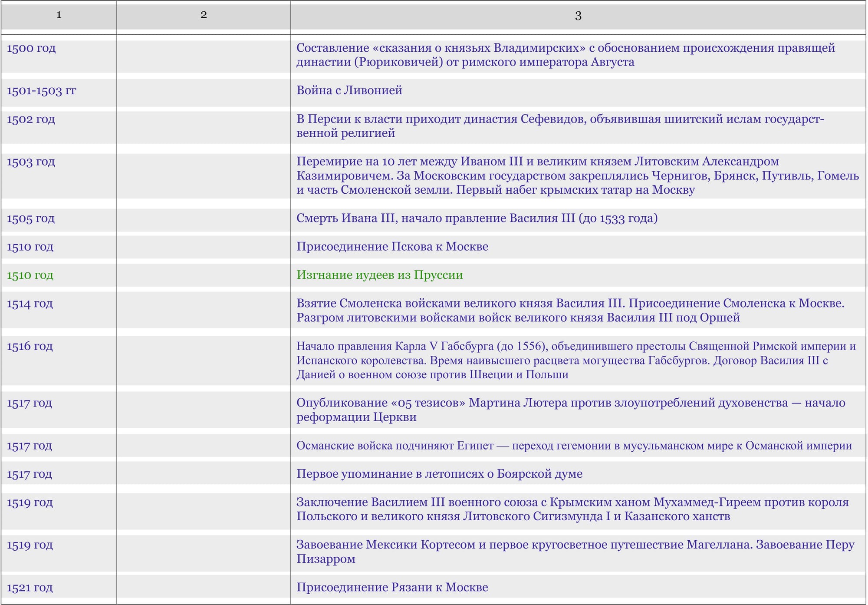Select the date cell '1501-1503 гг'
Viewport: 868px width, 605px height.
42,91
